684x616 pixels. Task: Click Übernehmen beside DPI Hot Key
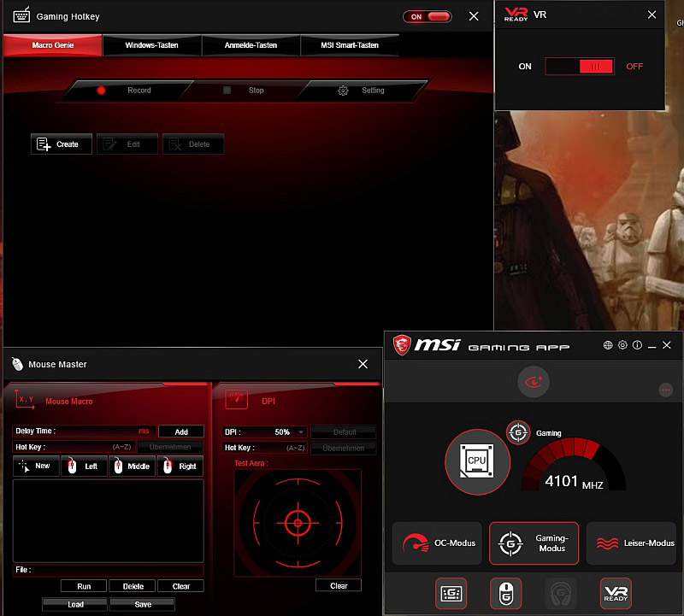click(344, 448)
